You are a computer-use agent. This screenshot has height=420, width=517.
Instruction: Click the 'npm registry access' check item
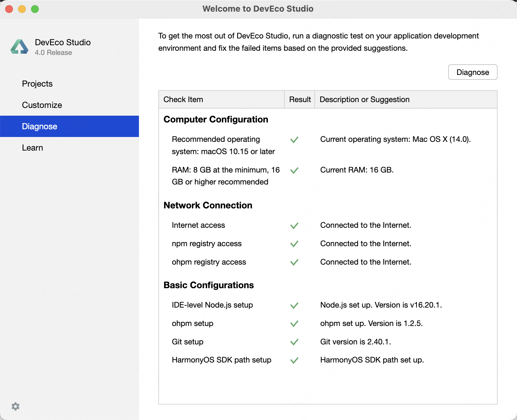pos(207,244)
